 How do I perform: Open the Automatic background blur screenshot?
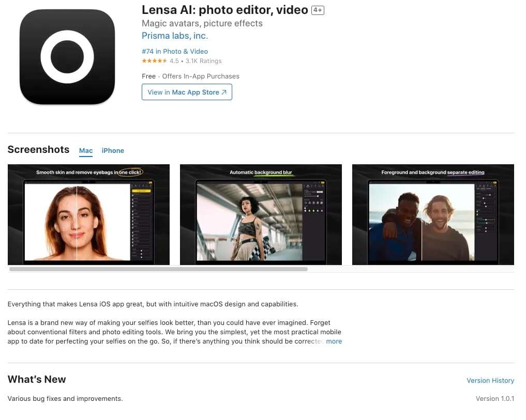261,214
